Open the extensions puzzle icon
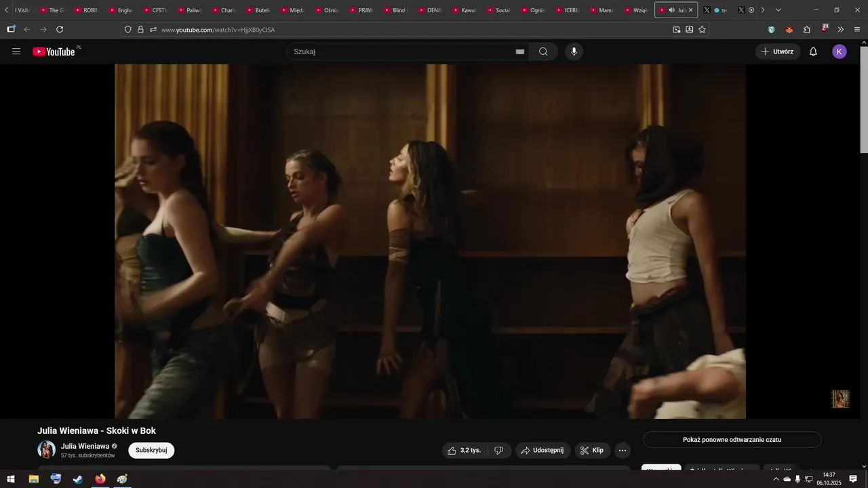The width and height of the screenshot is (868, 488). click(806, 29)
